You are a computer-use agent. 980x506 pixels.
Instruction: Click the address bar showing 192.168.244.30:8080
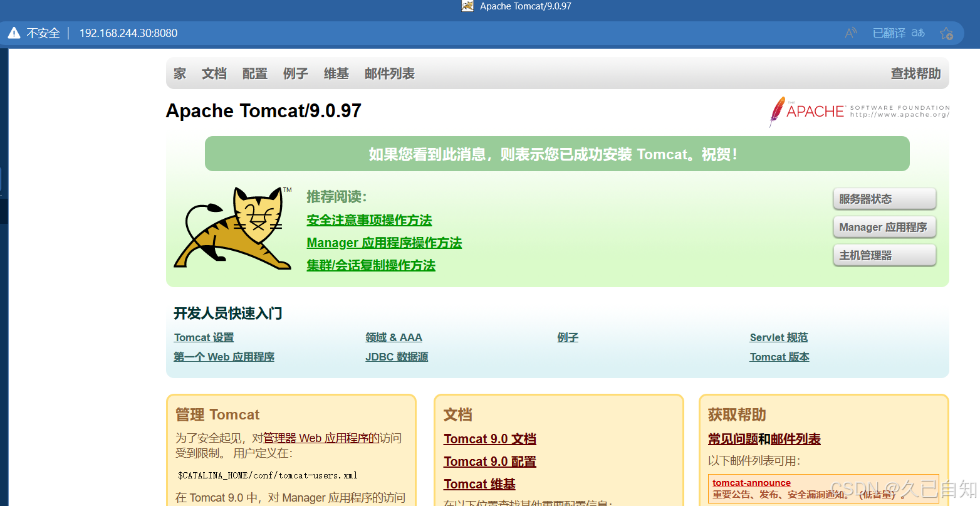[x=128, y=33]
